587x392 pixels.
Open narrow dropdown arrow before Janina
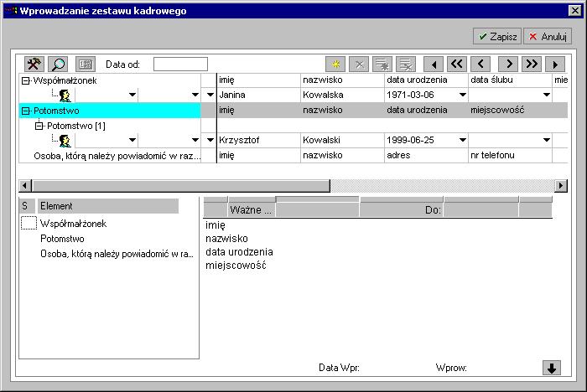[210, 95]
